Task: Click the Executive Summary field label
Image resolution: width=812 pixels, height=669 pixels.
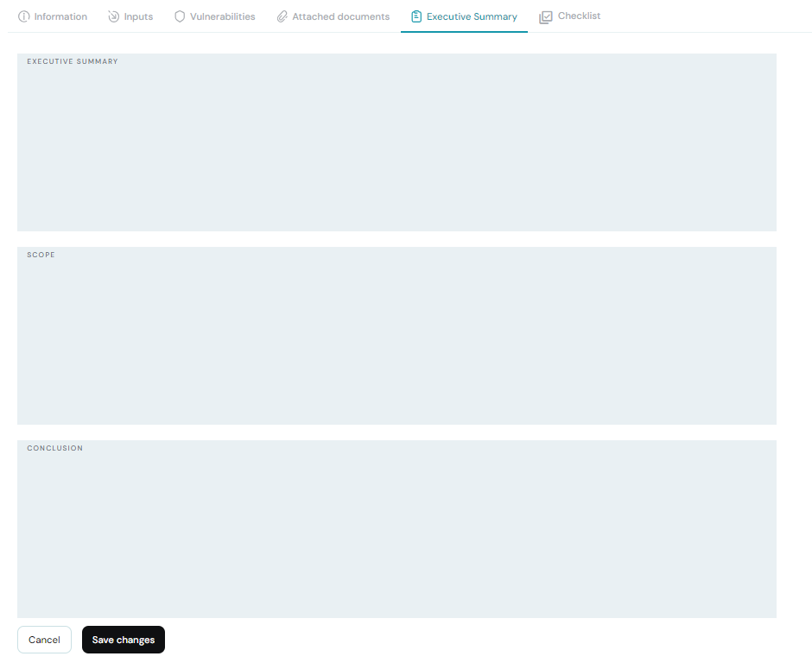Action: [73, 62]
